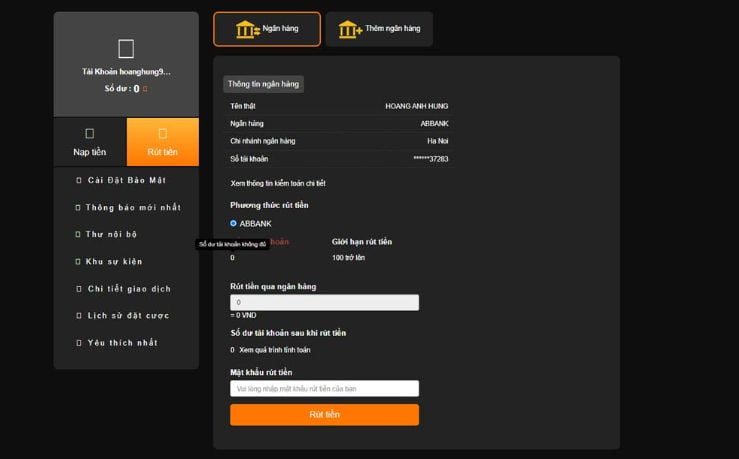Click the Phương thức rút tiền heading

pyautogui.click(x=269, y=205)
